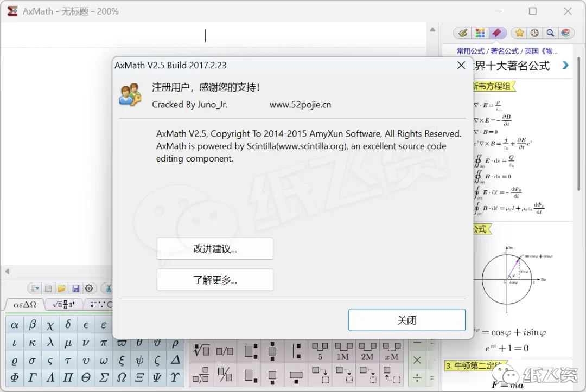586x392 pixels.
Task: Insert the alpha α symbol
Action: (15, 325)
